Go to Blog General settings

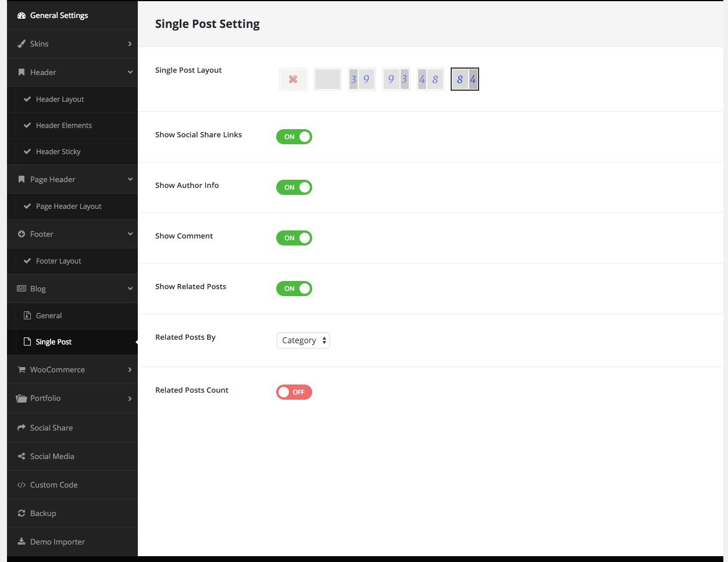coord(49,316)
